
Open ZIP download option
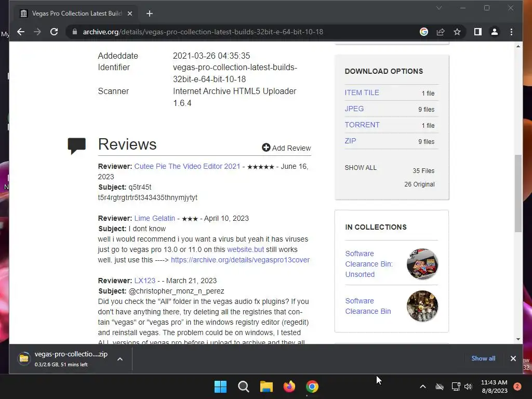[351, 141]
